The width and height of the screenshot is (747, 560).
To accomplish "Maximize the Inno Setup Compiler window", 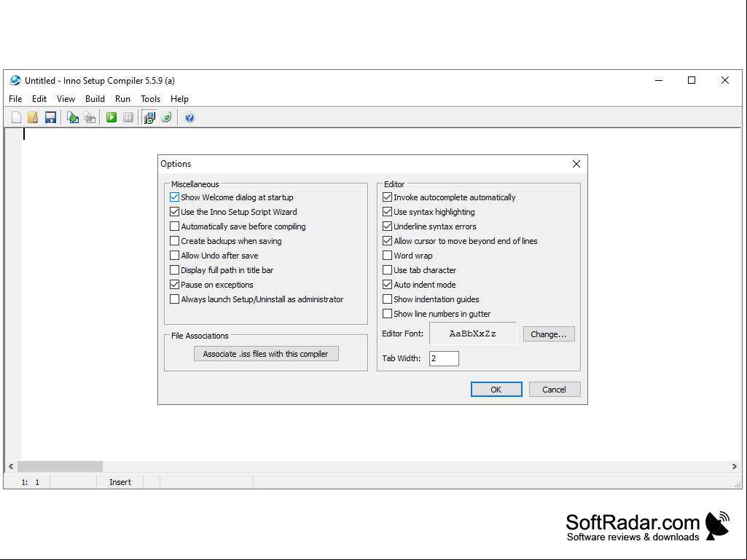I will pyautogui.click(x=692, y=81).
